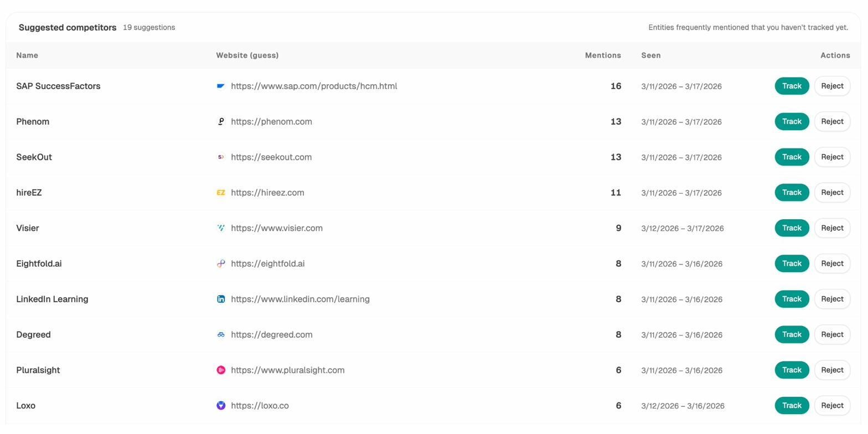
Task: Reject the Loxo suggestion
Action: tap(832, 406)
